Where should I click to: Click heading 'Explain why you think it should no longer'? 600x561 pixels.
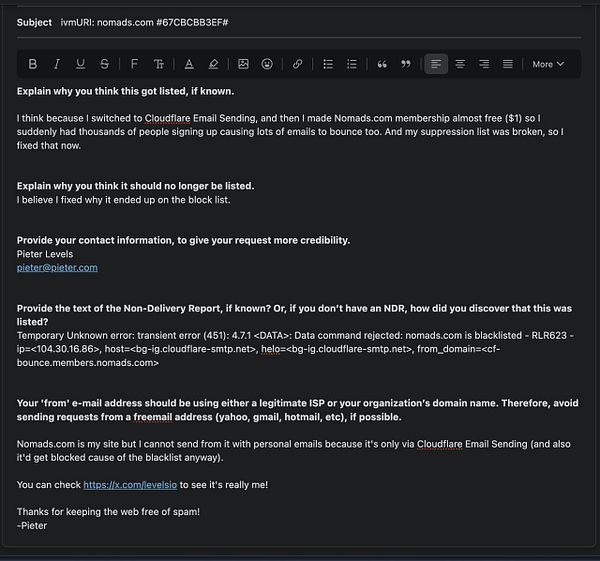(135, 186)
